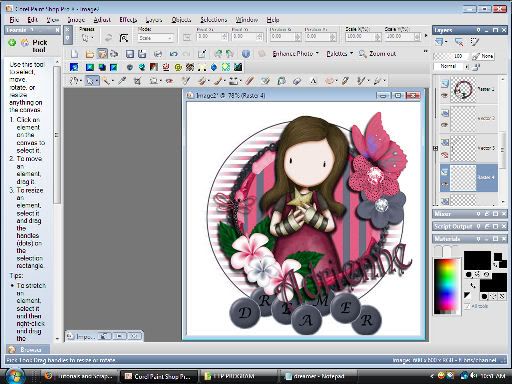Toggle the transparent option under background swatch
This screenshot has width=512, height=384.
click(x=502, y=296)
